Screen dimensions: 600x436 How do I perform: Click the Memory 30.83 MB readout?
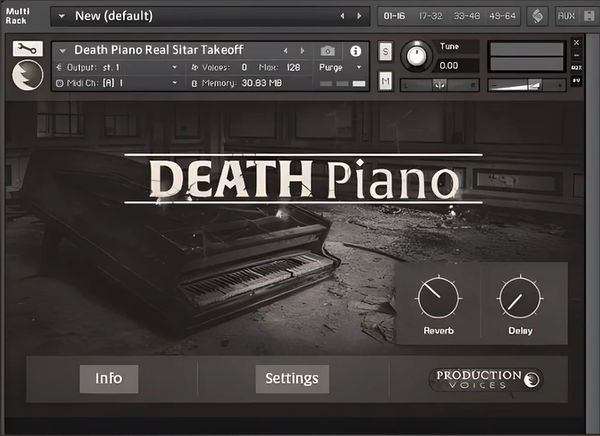pos(261,83)
